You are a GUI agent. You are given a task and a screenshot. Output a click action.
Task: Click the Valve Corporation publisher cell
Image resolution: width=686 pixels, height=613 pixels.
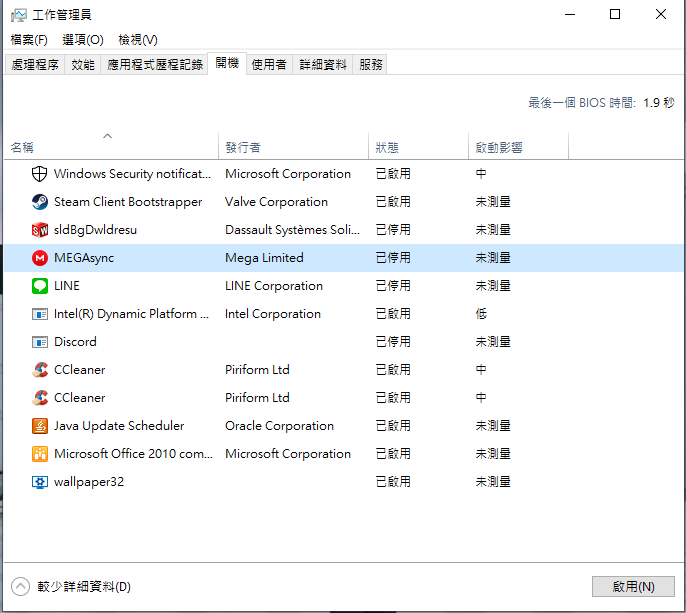coord(276,202)
